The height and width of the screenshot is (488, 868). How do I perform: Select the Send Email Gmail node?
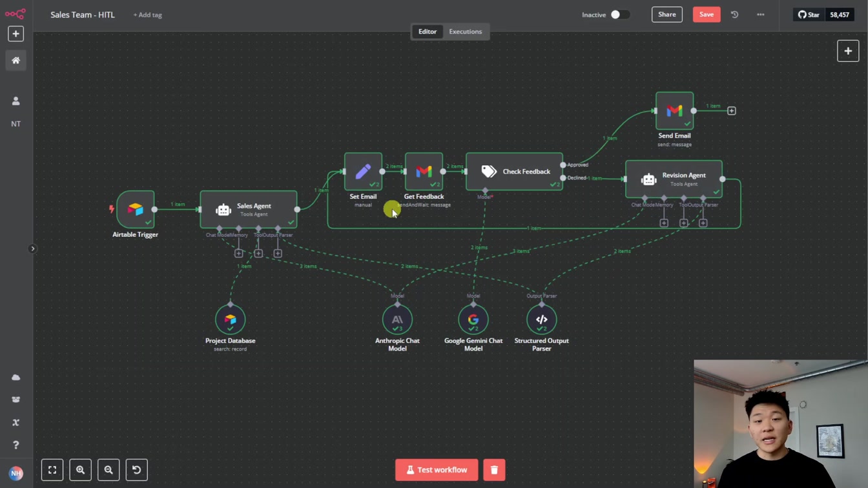click(674, 110)
